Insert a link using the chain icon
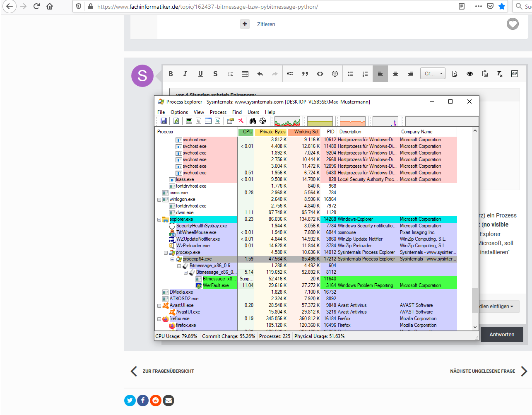 coord(290,74)
